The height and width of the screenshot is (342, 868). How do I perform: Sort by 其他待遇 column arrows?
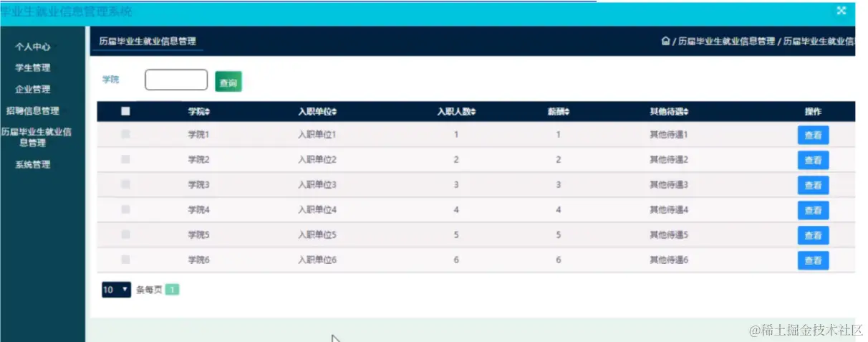685,112
